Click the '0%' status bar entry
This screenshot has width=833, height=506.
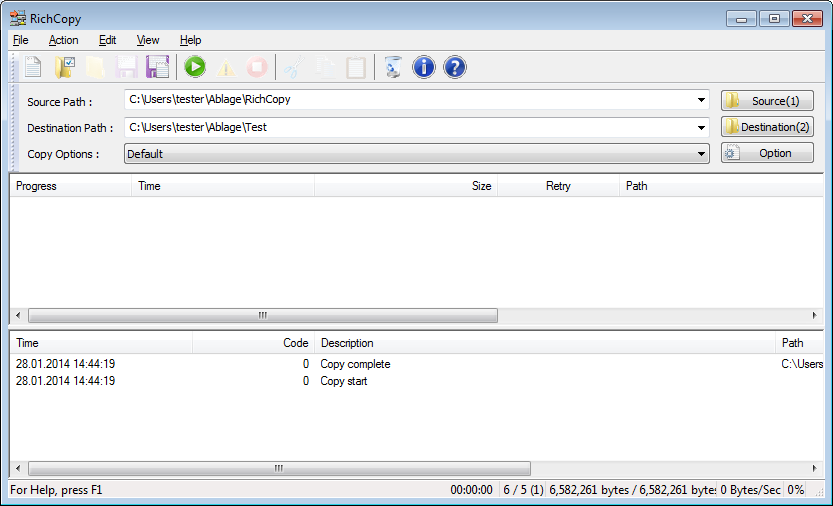pyautogui.click(x=795, y=490)
